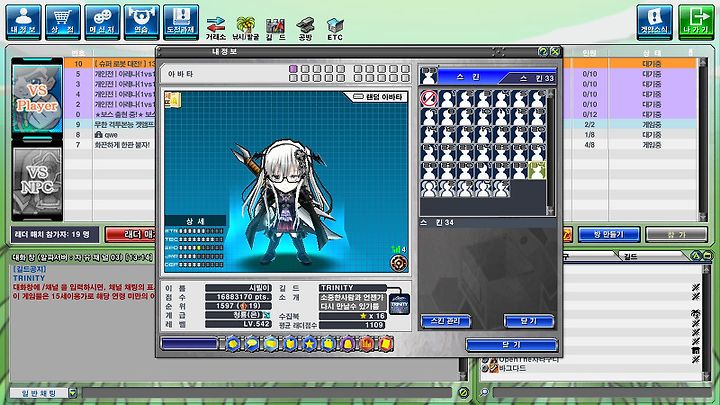Viewport: 720px width, 405px height.
Task: Click the green 나가기 exit icon
Action: tap(696, 22)
